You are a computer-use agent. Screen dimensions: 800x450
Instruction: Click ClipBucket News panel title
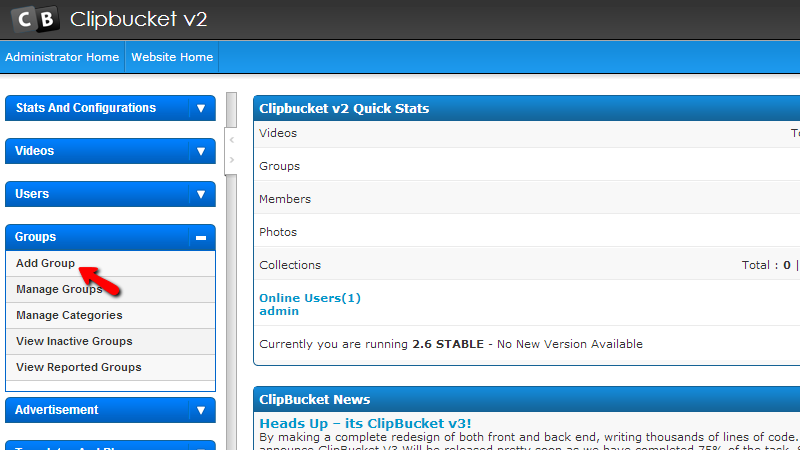(314, 399)
